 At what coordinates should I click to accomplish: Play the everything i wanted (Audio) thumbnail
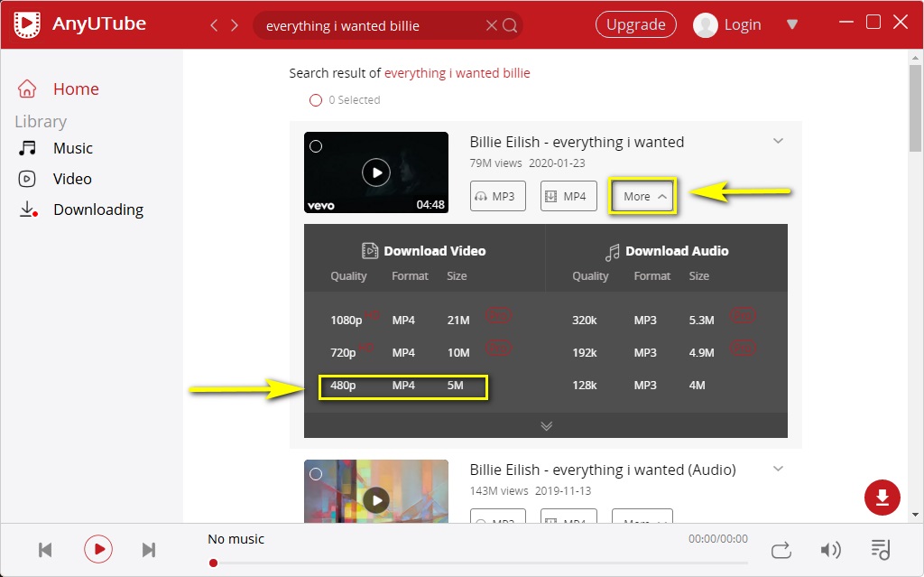(376, 501)
